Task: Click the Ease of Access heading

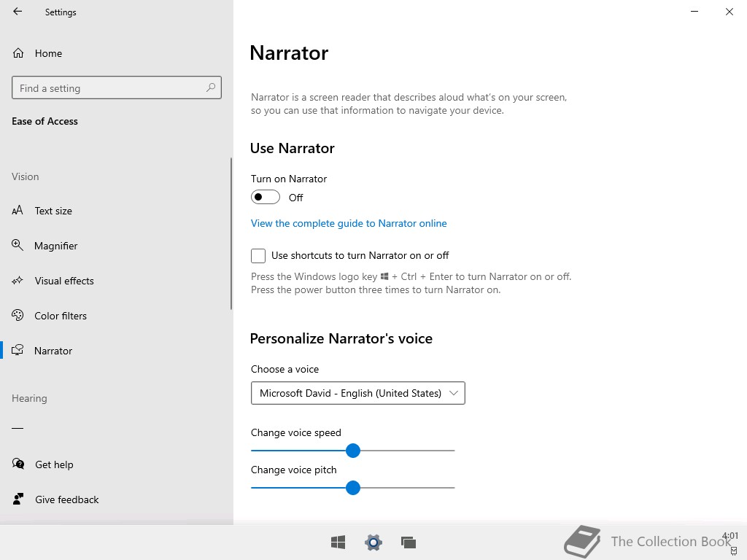Action: (x=44, y=122)
